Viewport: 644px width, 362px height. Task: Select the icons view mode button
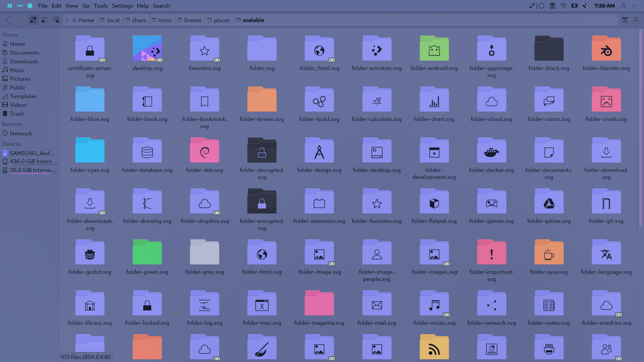(33, 20)
